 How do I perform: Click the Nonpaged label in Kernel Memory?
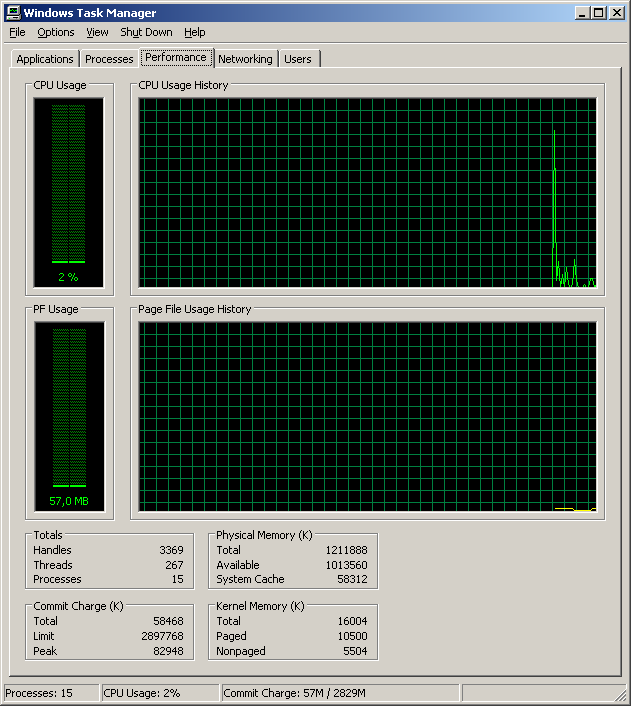pyautogui.click(x=241, y=651)
